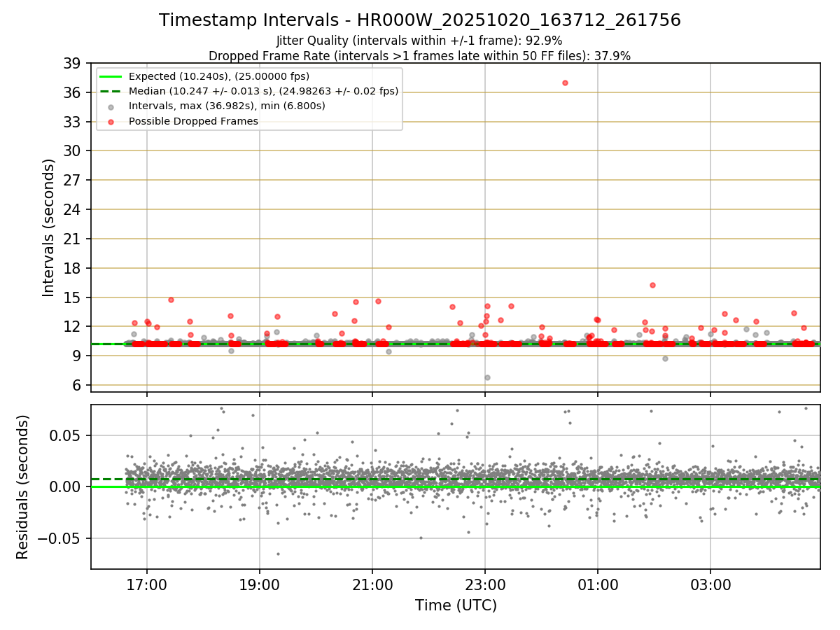840x630 pixels.
Task: Click the Residuals (seconds) y-axis label
Action: click(x=23, y=486)
